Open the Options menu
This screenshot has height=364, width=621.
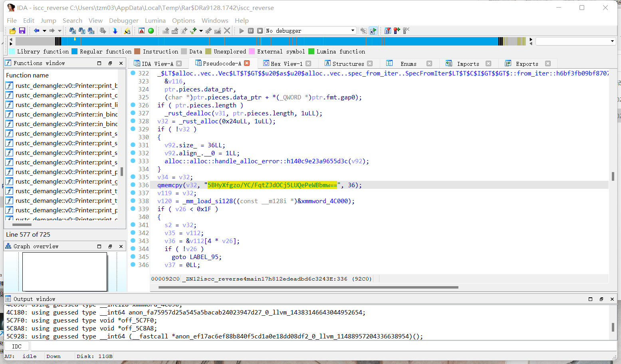184,20
